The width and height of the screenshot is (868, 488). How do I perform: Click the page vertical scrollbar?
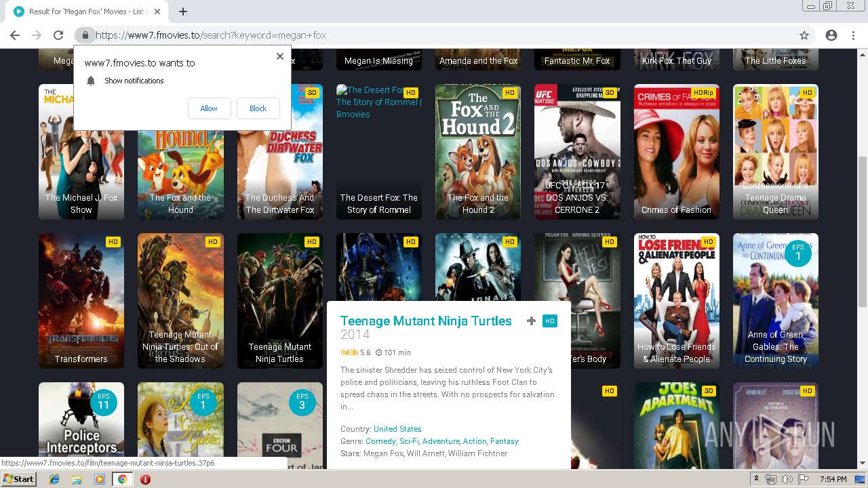[863, 230]
